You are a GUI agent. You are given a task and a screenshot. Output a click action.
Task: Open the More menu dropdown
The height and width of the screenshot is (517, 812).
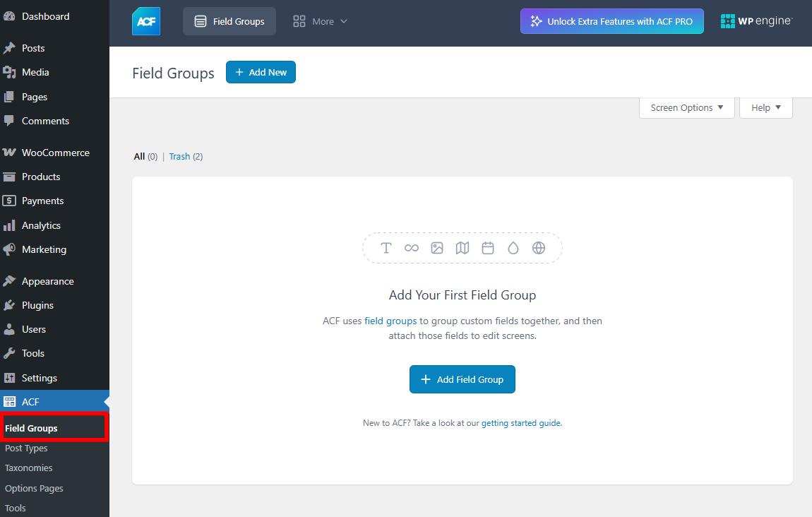click(320, 21)
